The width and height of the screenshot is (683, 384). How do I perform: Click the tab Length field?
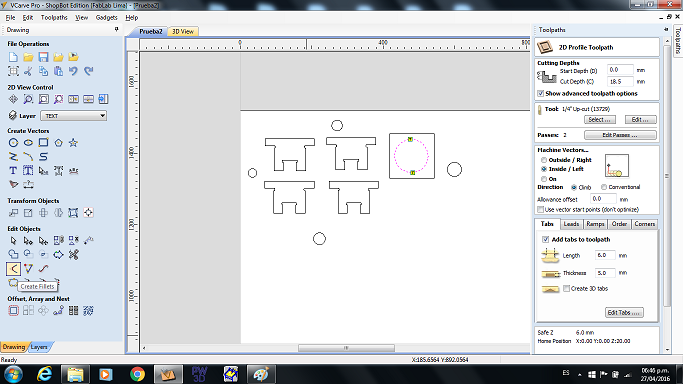605,256
